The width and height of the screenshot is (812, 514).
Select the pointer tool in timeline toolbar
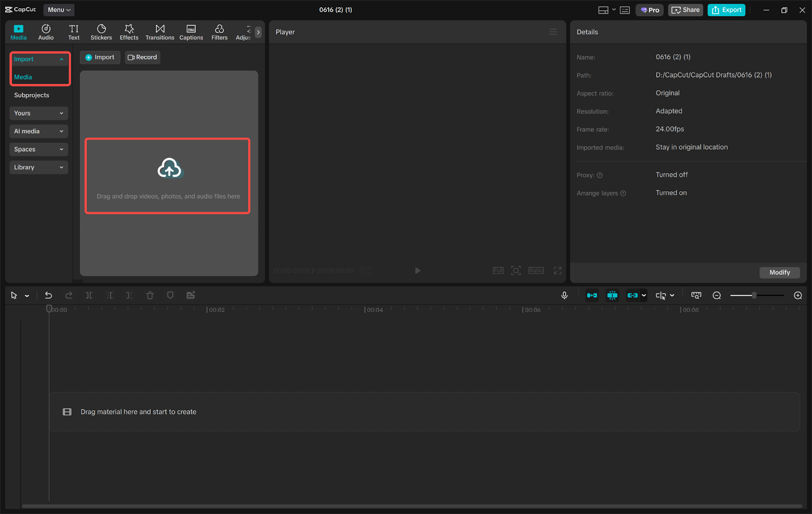tap(14, 295)
